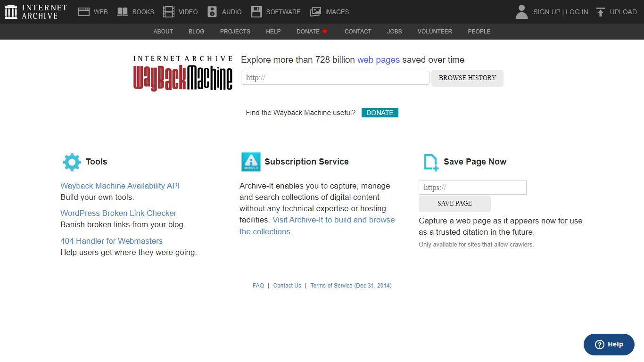Viewport: 644px width, 362px height.
Task: Open the Web menu label
Action: point(100,12)
